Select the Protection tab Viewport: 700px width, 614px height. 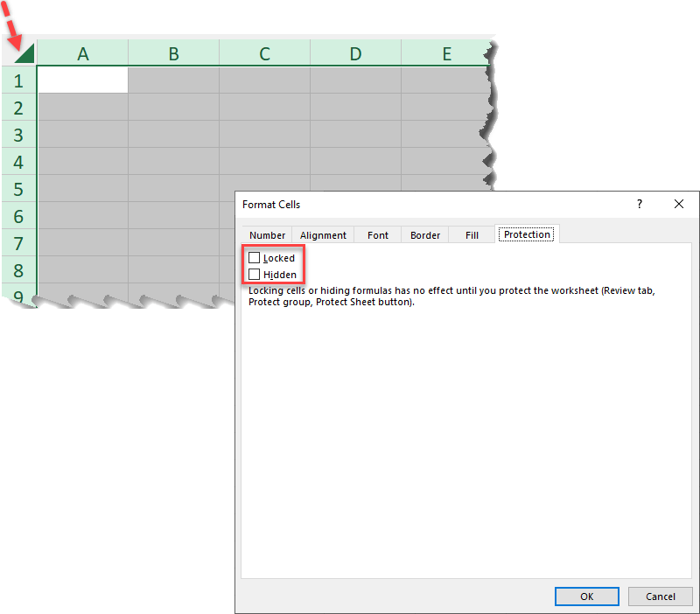pos(527,234)
